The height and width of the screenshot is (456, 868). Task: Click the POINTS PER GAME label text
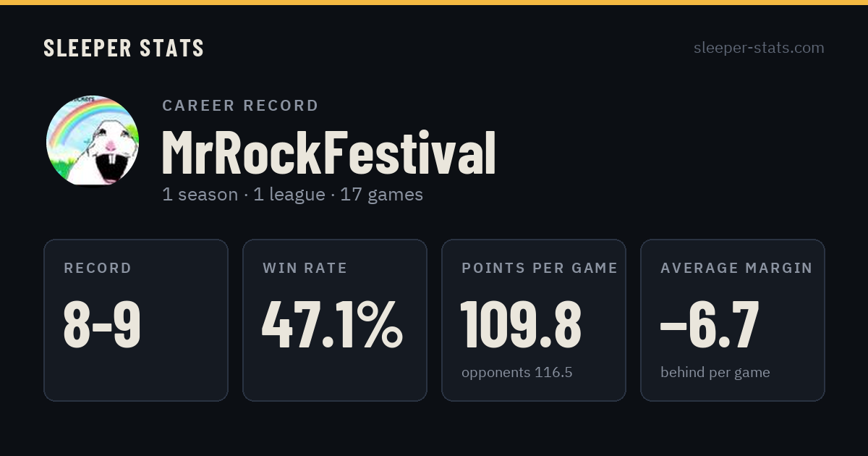tap(540, 268)
